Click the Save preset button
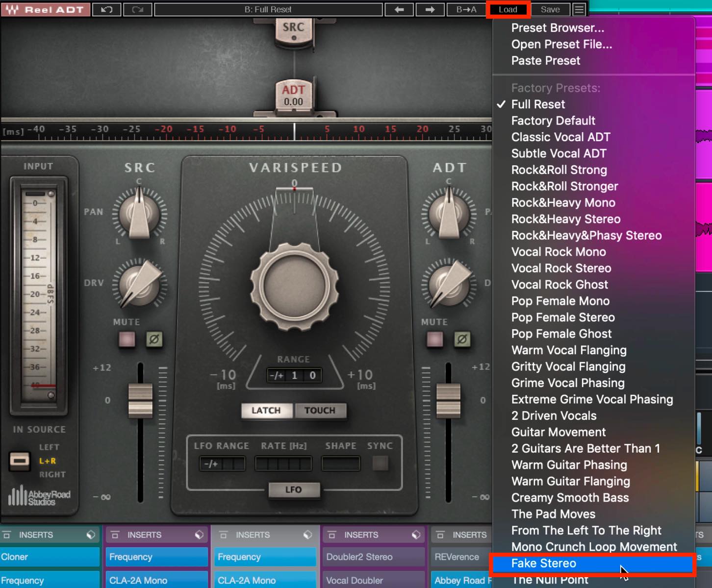This screenshot has height=588, width=712. click(550, 9)
